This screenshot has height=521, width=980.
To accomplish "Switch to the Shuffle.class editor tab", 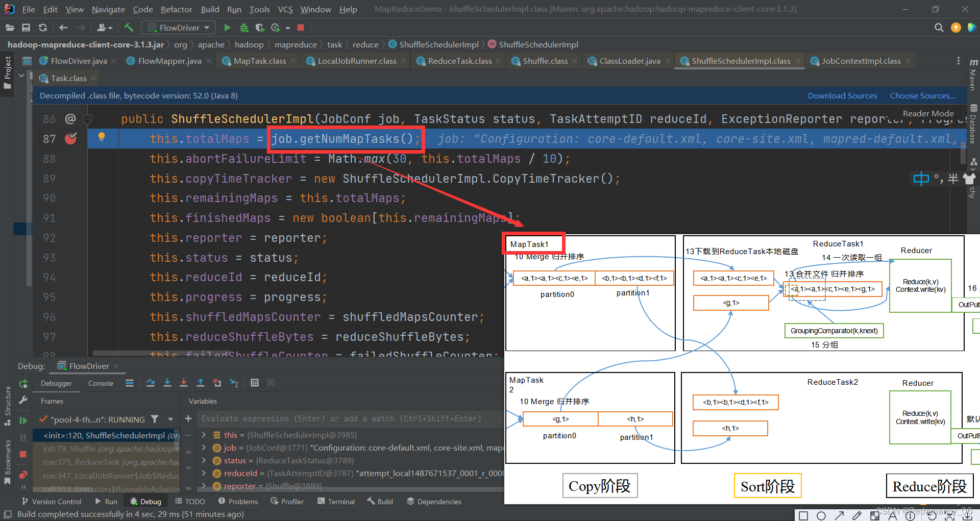I will 545,61.
